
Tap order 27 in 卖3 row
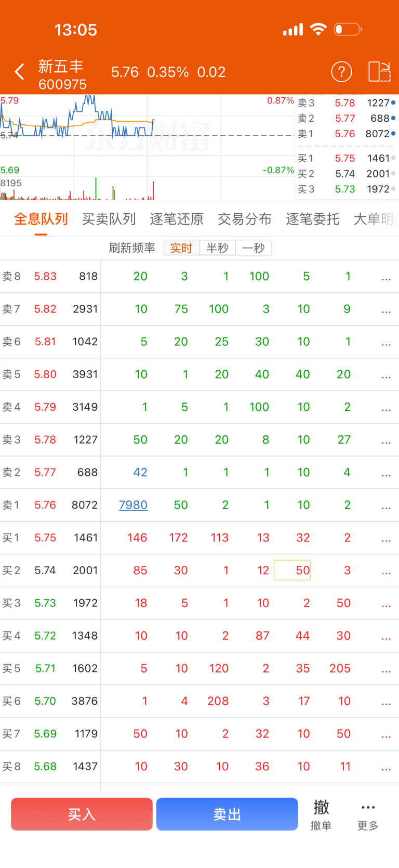coord(344,439)
